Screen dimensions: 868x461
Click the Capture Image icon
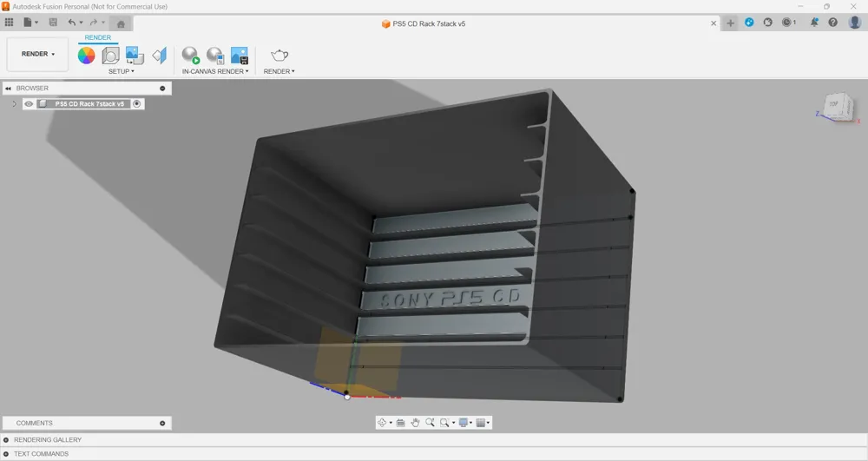240,56
